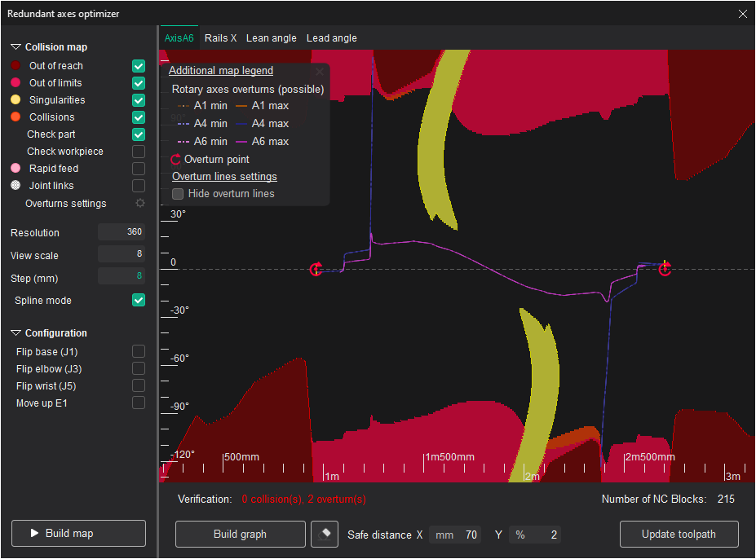The height and width of the screenshot is (559, 756).
Task: Open the Overturn lines settings link
Action: coord(224,177)
